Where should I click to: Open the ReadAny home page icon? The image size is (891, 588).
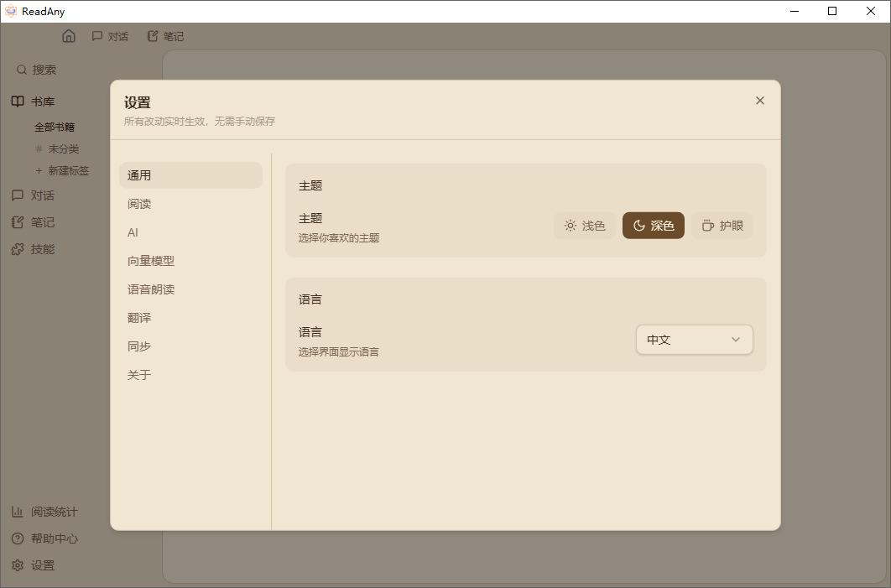[69, 36]
